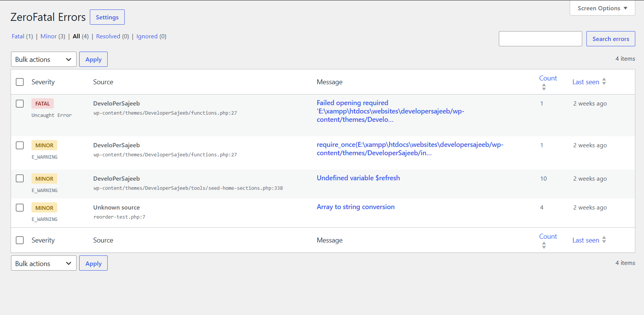
Task: Tick the select-all checkbox in the table footer
Action: (20, 240)
